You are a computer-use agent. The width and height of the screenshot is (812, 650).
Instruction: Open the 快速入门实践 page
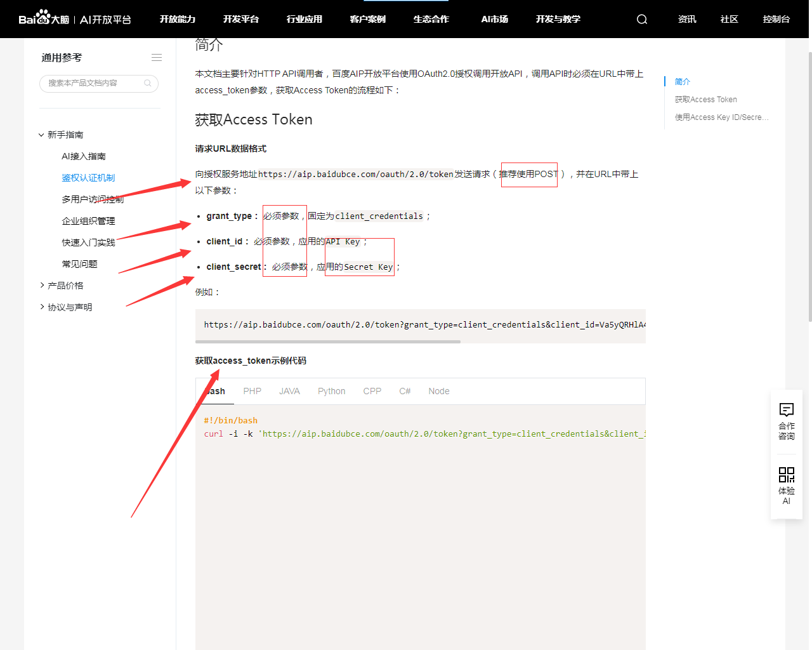[x=88, y=242]
